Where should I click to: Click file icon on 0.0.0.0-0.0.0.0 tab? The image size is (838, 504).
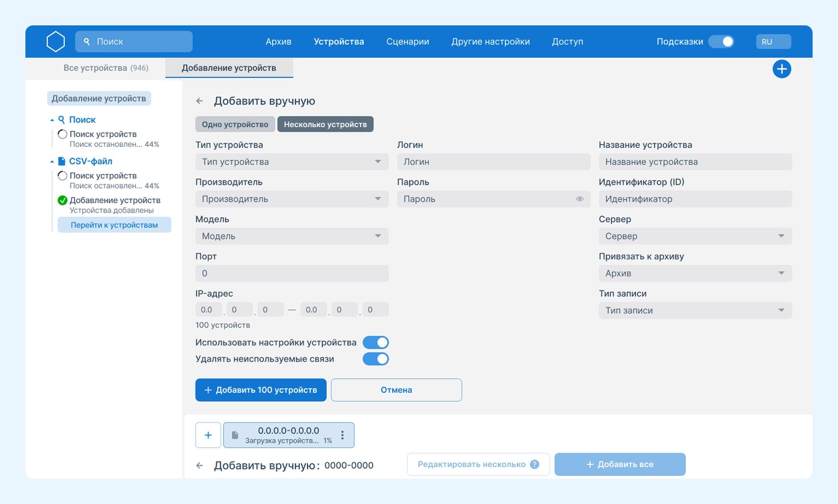pyautogui.click(x=235, y=435)
